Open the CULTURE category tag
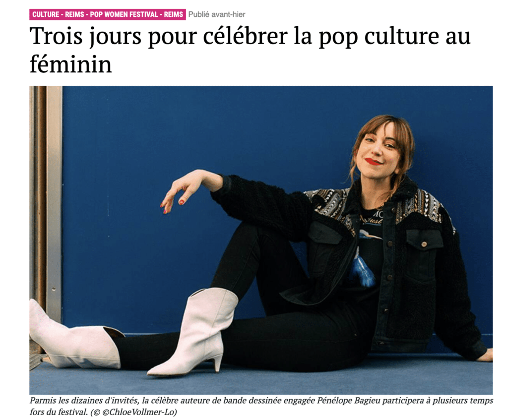The width and height of the screenshot is (508, 420). tap(46, 14)
